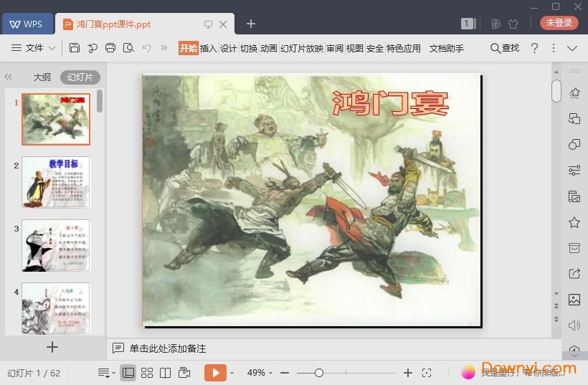
Task: Open Print Preview icon
Action: tap(128, 48)
